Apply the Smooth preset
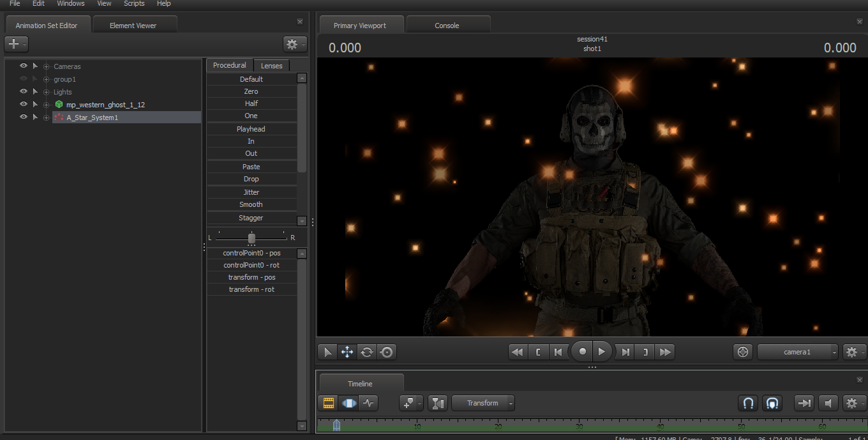 click(251, 204)
